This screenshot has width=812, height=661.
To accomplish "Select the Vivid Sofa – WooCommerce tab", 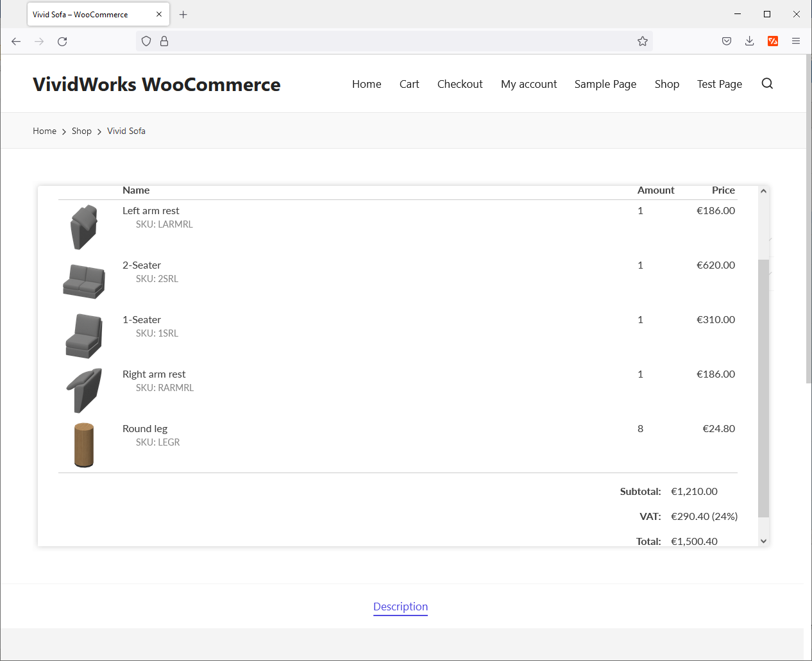I will coord(90,14).
